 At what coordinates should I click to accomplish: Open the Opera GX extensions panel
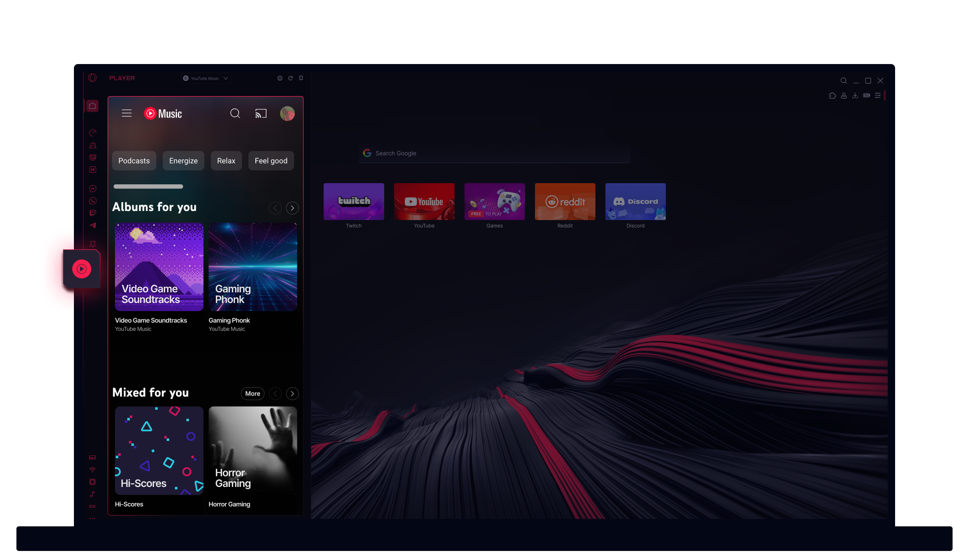coord(832,95)
